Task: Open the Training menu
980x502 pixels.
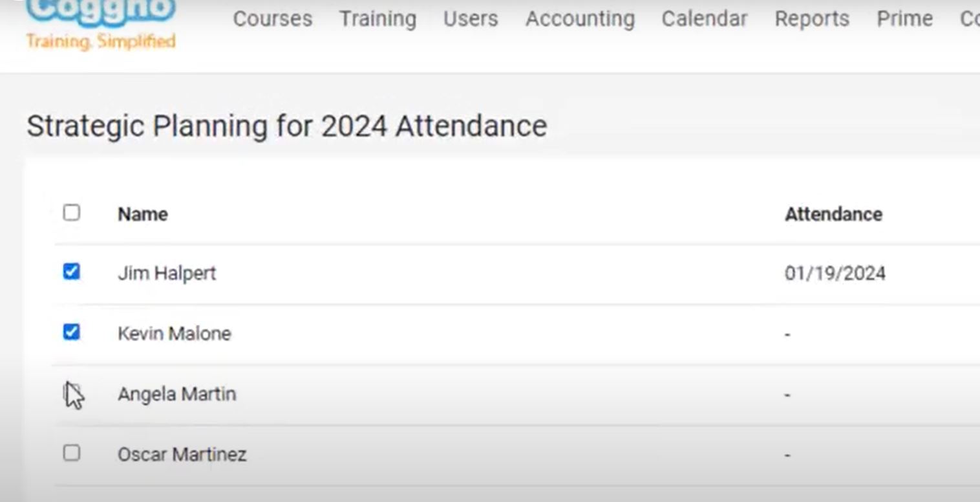Action: point(378,19)
